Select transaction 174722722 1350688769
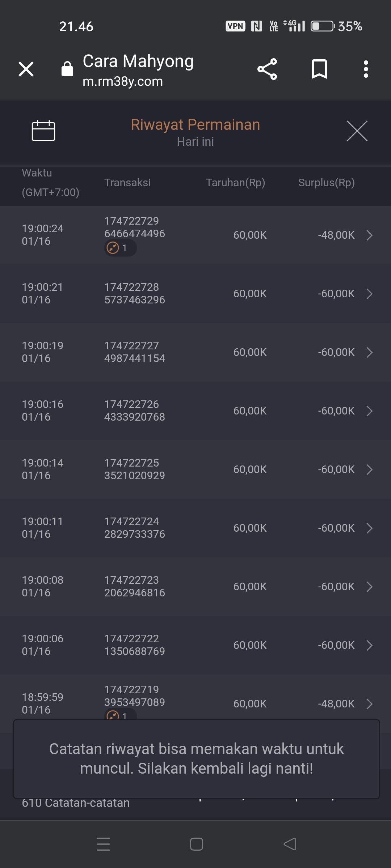This screenshot has width=391, height=868. click(135, 645)
